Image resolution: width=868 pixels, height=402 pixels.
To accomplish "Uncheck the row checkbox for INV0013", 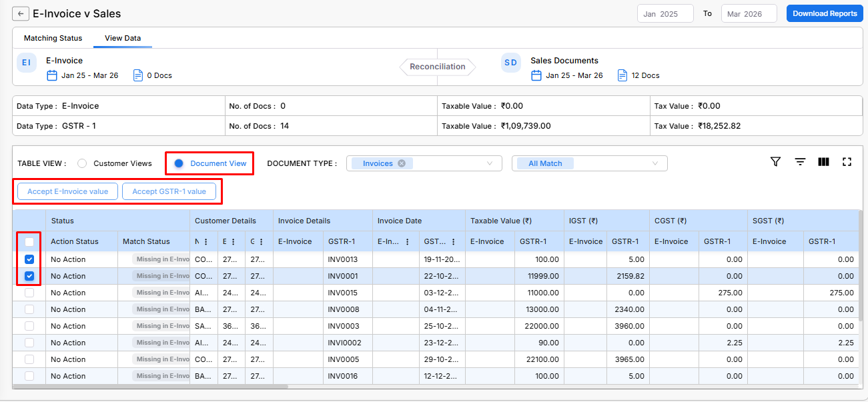I will tap(29, 259).
